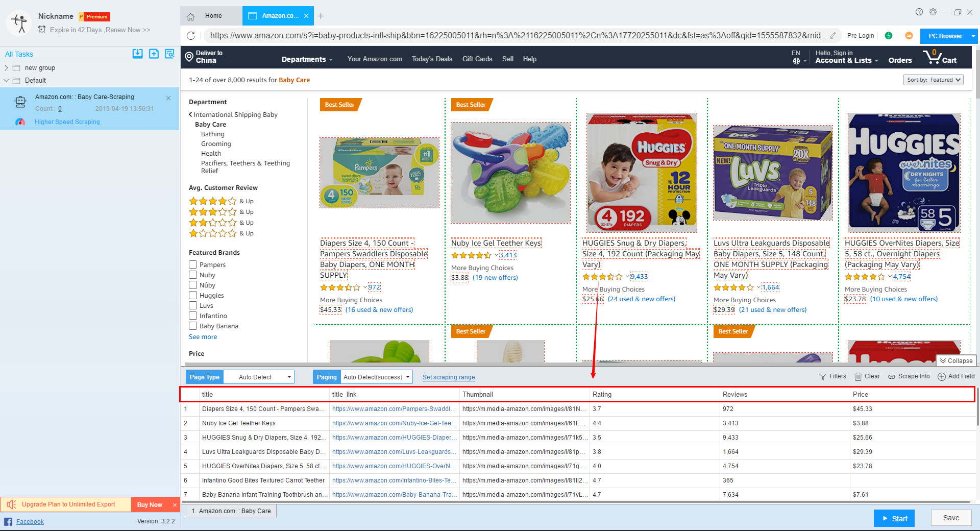Click the Start button

pos(894,518)
